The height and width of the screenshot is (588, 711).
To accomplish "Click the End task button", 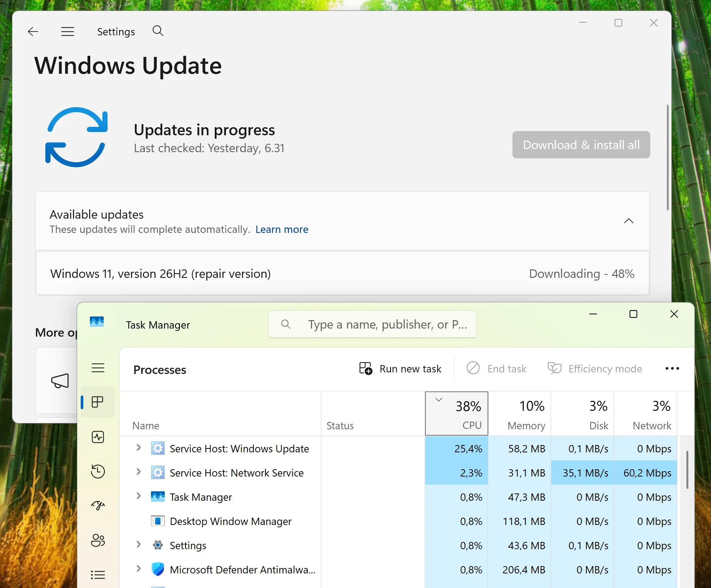I will pos(496,369).
